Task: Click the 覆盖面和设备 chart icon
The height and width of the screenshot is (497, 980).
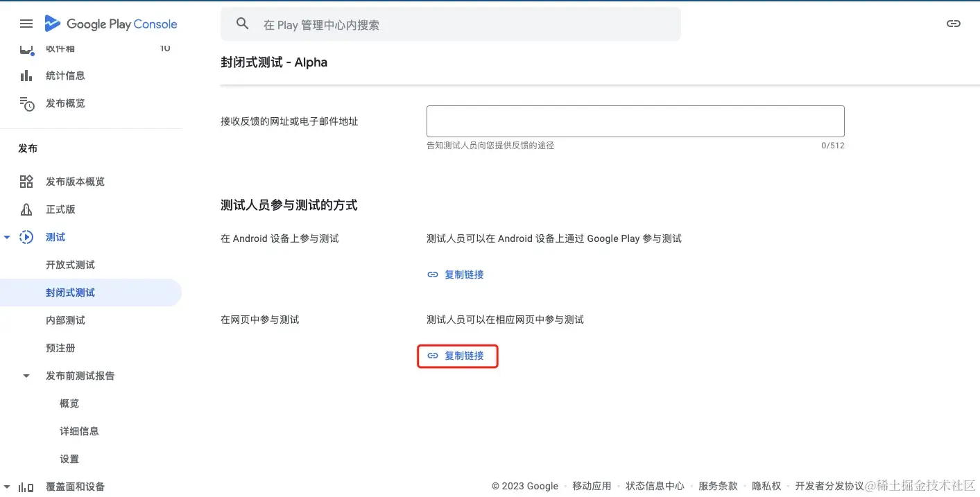Action: point(26,487)
